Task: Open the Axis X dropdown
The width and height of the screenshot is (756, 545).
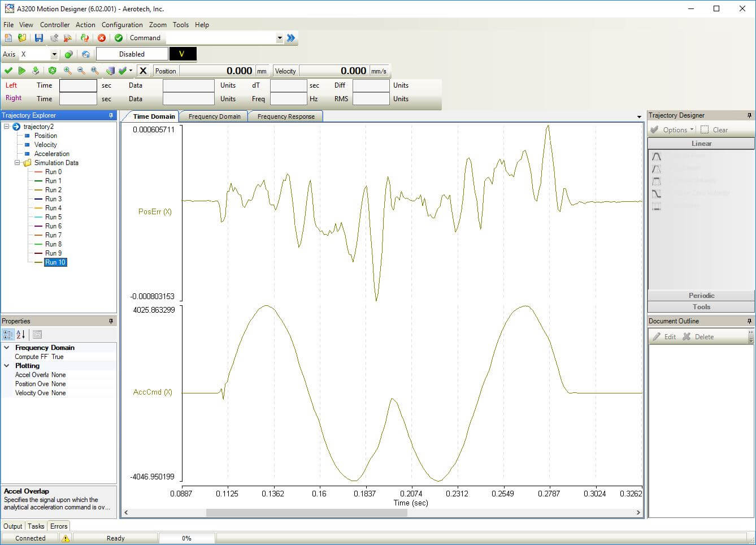Action: tap(54, 54)
